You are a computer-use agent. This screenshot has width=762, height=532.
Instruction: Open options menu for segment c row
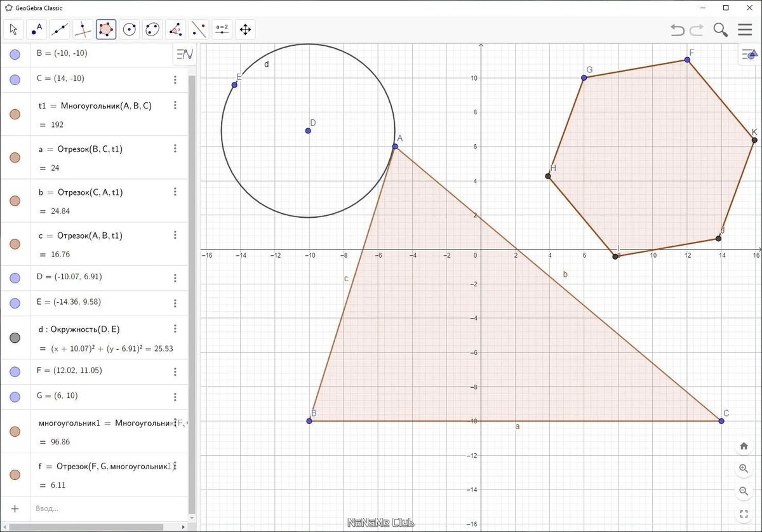point(175,235)
